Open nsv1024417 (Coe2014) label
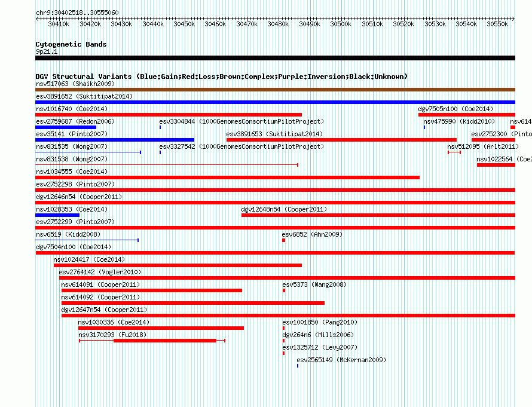Screen dimensions: 532x407 tap(89, 259)
